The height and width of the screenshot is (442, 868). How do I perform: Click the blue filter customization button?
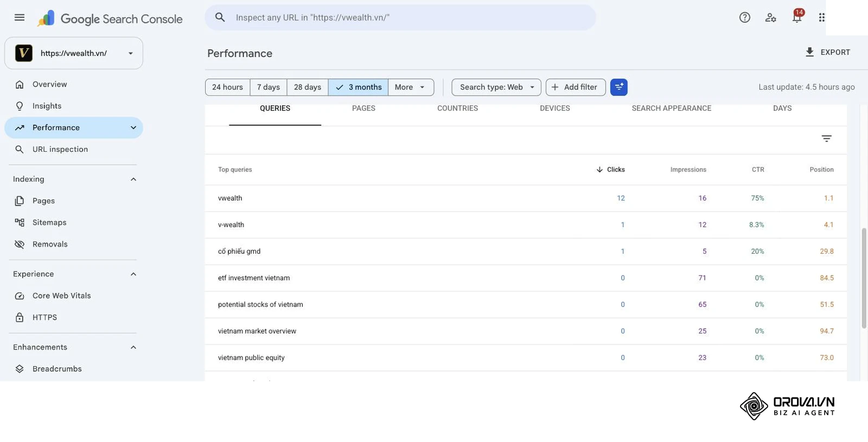coord(619,87)
